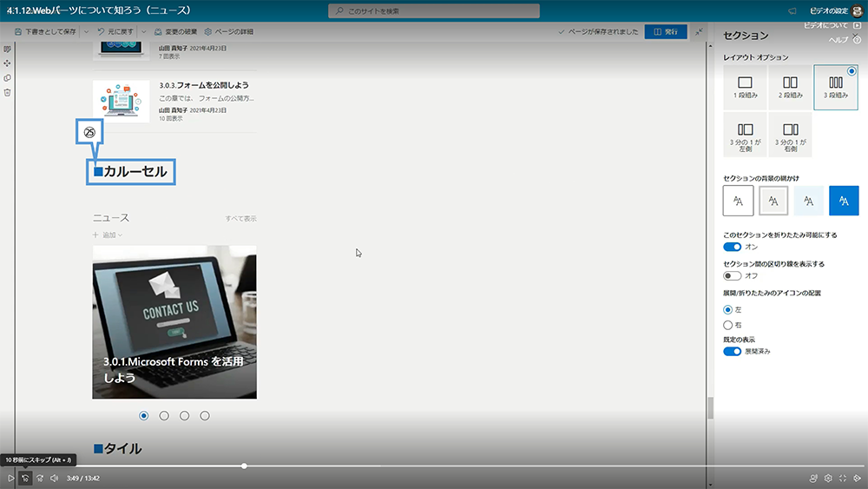The height and width of the screenshot is (489, 868).
Task: Mute the video volume
Action: tap(54, 478)
